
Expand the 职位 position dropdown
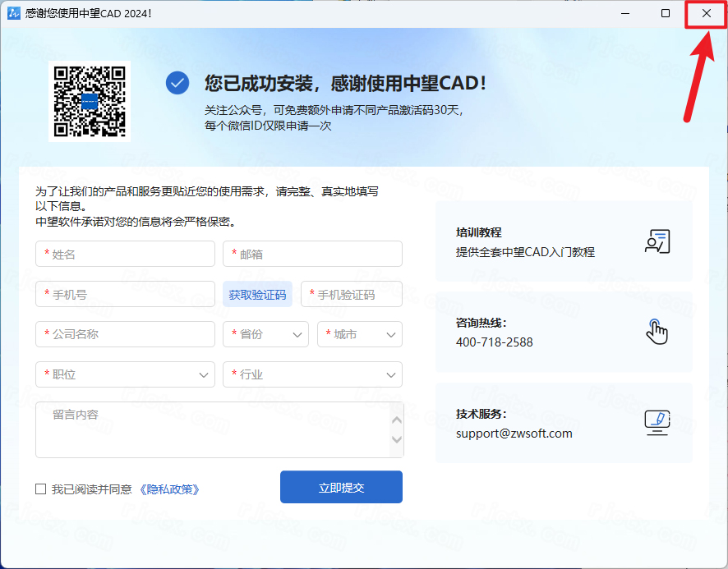[x=125, y=374]
